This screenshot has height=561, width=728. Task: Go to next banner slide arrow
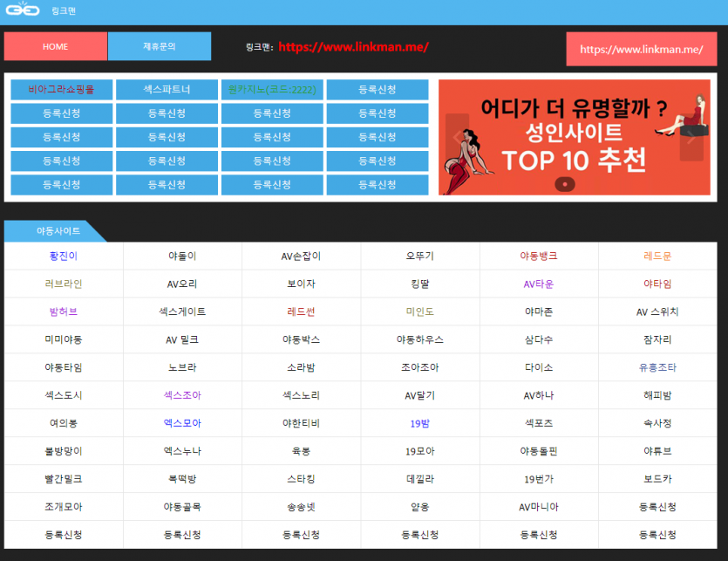click(691, 137)
